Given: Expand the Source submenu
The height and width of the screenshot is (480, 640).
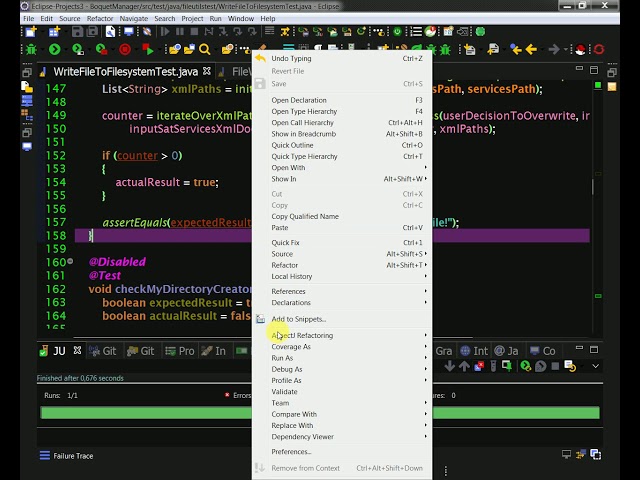Looking at the screenshot, I should (342, 254).
